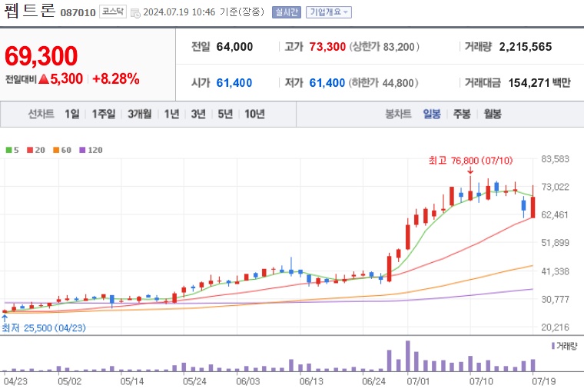
Task: Show the 10년 line chart
Action: (254, 114)
